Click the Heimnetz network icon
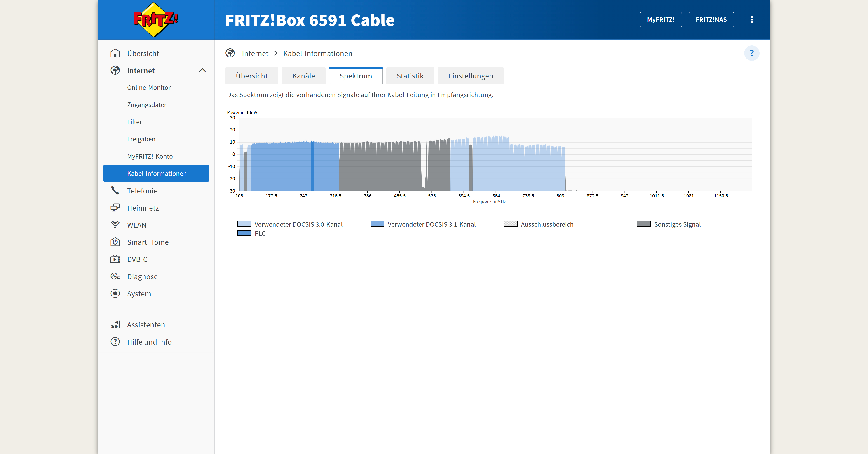The image size is (868, 454). point(115,208)
